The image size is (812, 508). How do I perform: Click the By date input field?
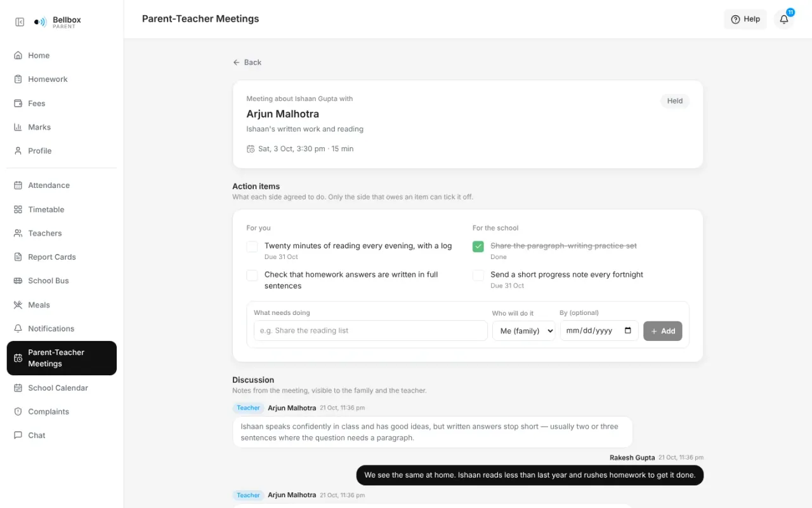click(599, 331)
